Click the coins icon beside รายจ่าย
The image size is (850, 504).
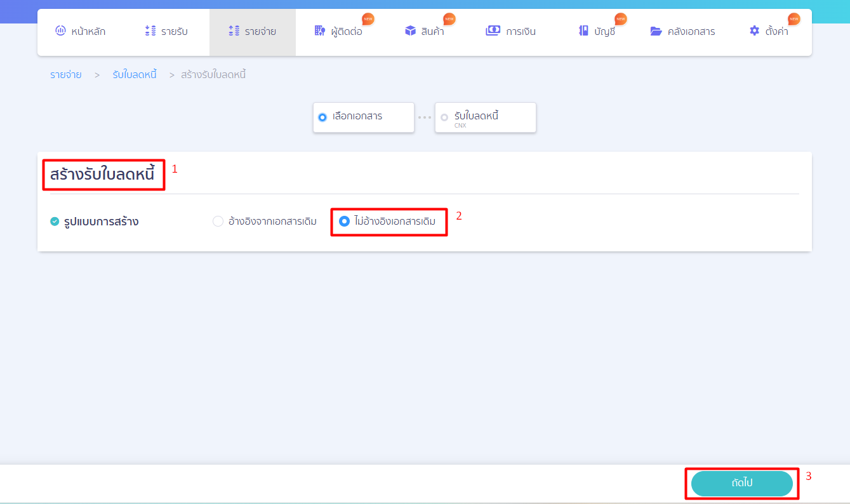(234, 30)
